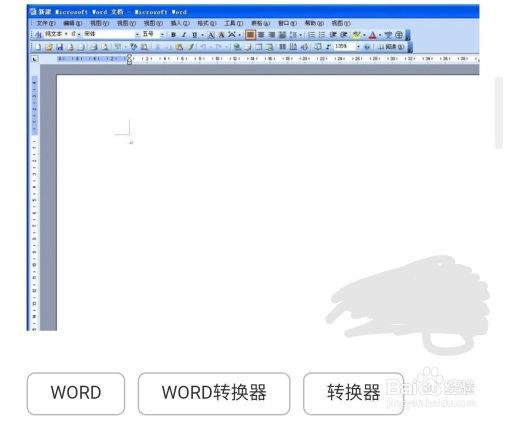
Task: Toggle Underline formatting
Action: 195,35
